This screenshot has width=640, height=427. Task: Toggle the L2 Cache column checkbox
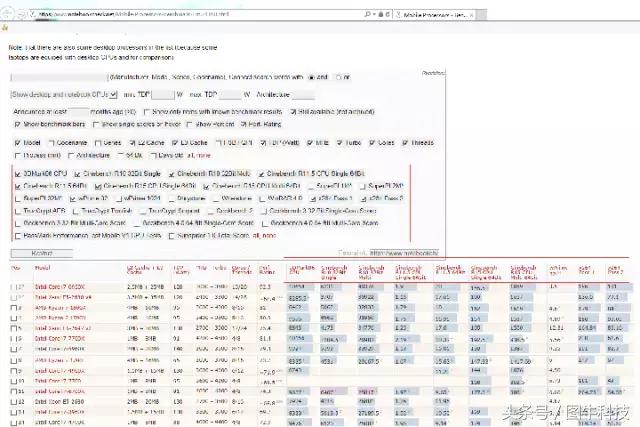[132, 143]
